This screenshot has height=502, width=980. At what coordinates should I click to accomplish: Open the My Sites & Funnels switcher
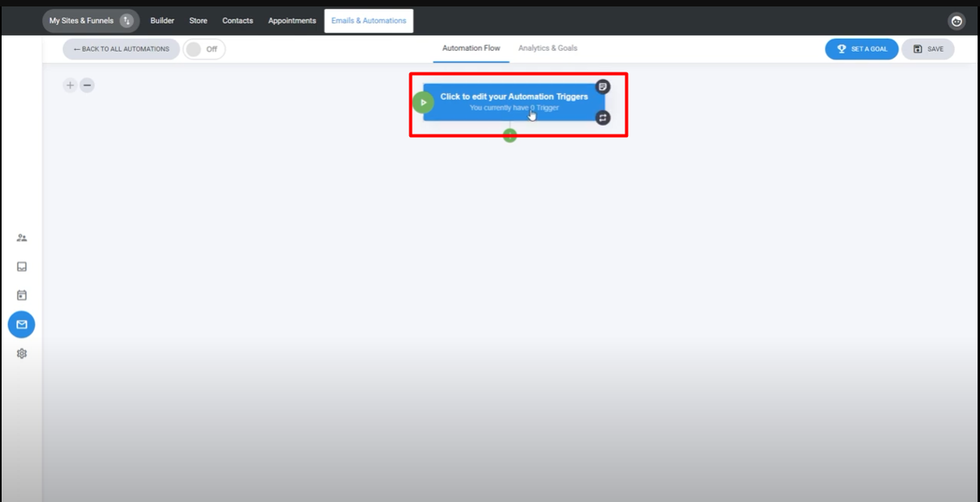tap(91, 21)
